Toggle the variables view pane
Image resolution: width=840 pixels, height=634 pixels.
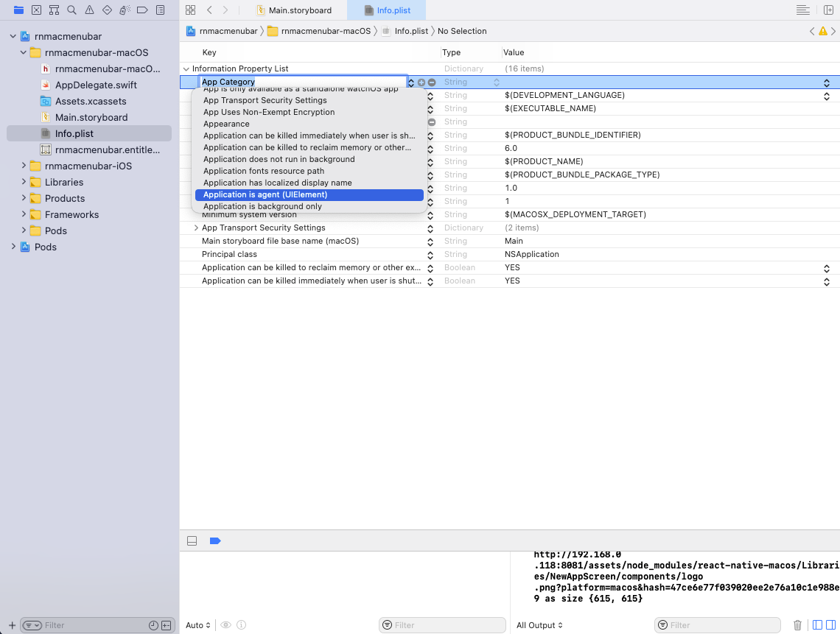coord(817,625)
